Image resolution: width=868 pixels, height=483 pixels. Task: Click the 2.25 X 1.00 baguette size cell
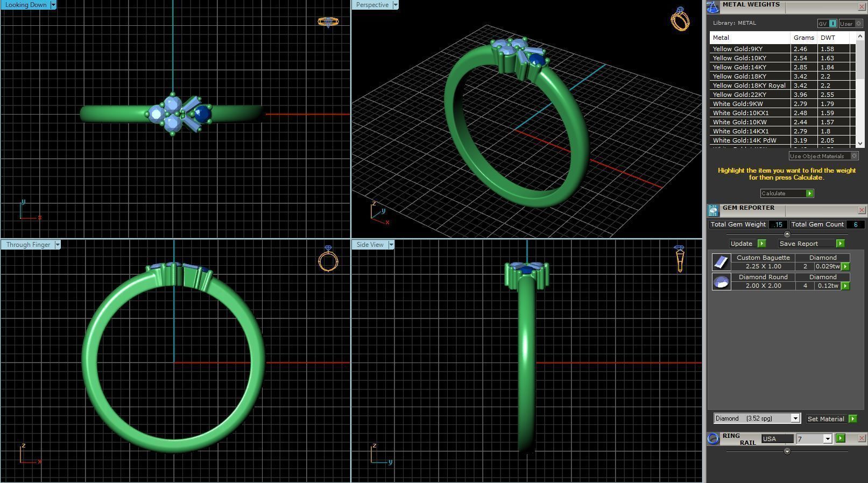(x=763, y=266)
